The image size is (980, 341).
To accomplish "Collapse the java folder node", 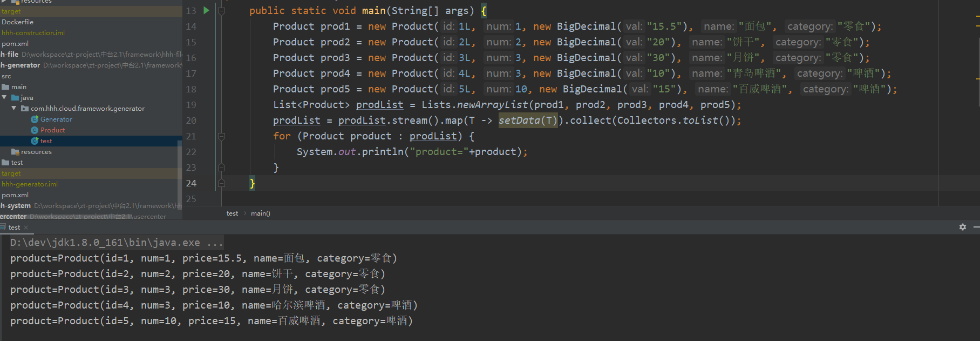I will pos(4,98).
